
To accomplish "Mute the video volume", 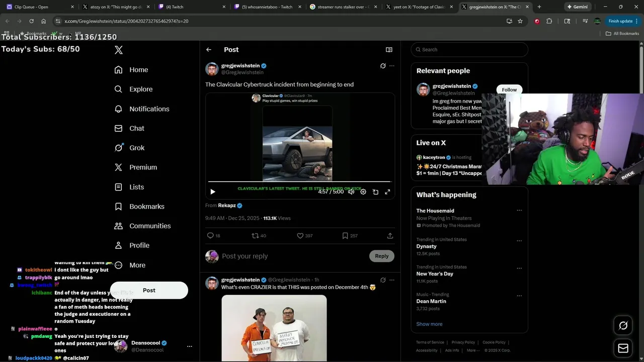I will pyautogui.click(x=351, y=192).
